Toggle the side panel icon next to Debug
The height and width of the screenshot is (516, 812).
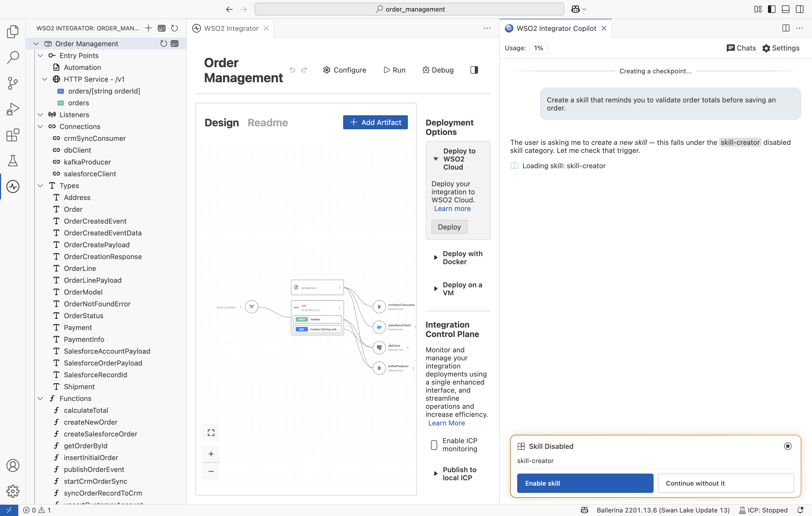click(x=474, y=70)
